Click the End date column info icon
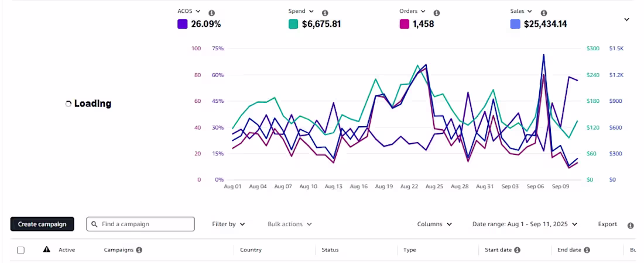Screen dimensions: 644x263 pyautogui.click(x=587, y=250)
